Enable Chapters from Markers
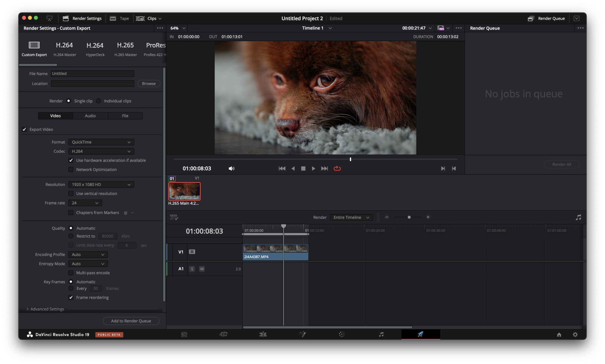605x364 pixels. 71,213
